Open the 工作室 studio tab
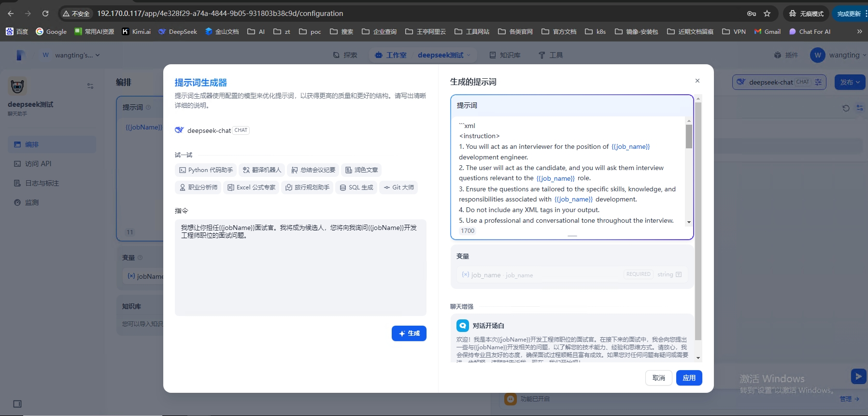The image size is (868, 416). pos(391,55)
